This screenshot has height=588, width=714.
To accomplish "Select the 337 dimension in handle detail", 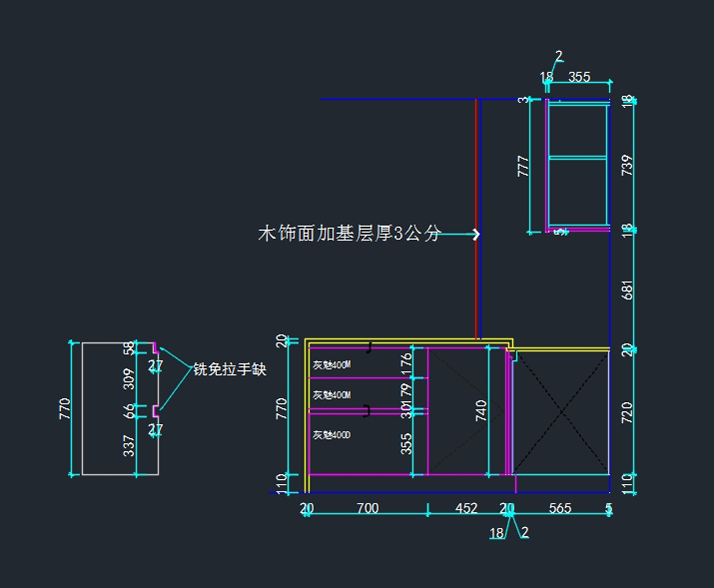I will click(129, 446).
